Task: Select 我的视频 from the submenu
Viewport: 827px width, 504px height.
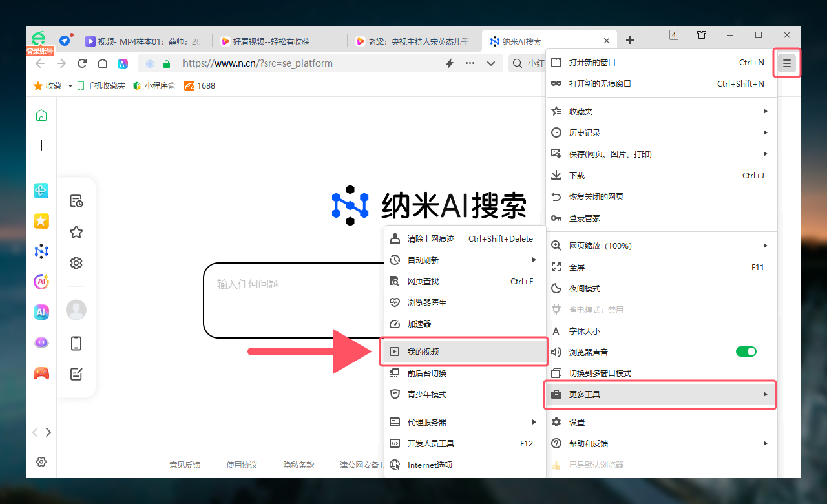Action: tap(465, 352)
